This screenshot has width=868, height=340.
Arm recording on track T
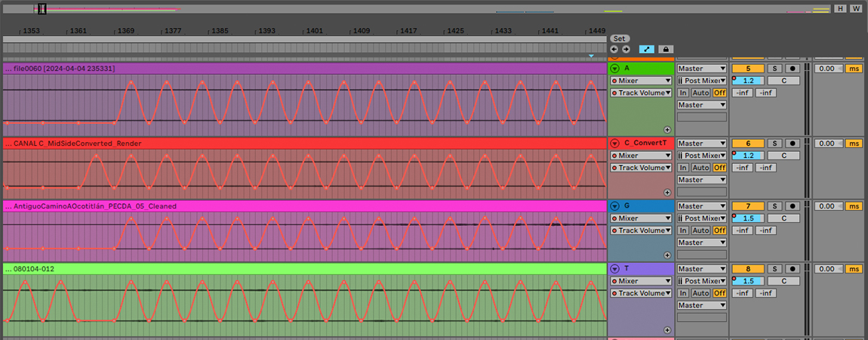(x=793, y=269)
